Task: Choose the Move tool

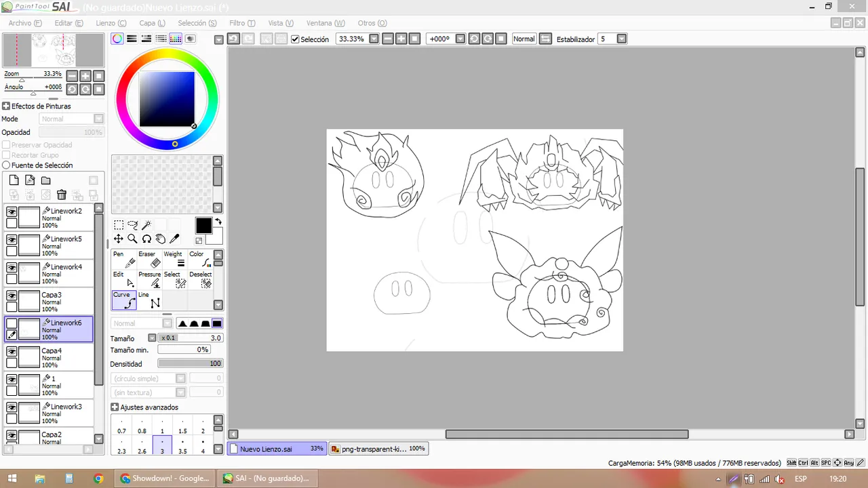Action: (119, 239)
